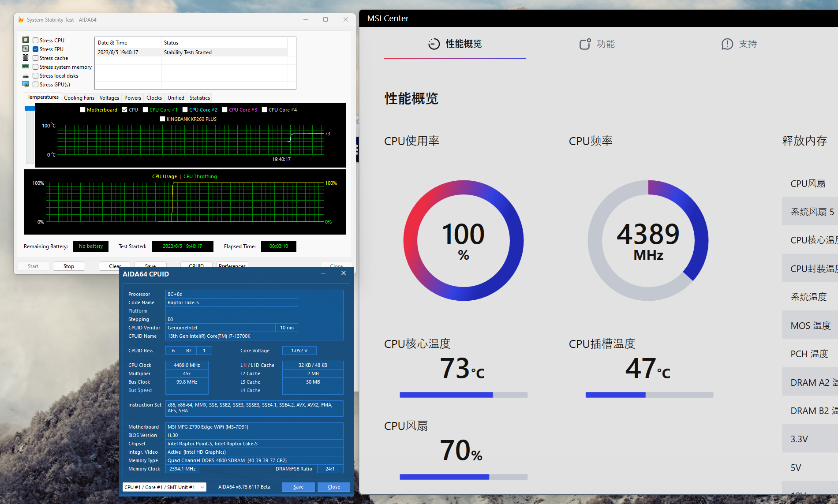Click the 功能 feature icon in MSI Center
Viewport: 838px width, 504px height.
click(x=585, y=44)
